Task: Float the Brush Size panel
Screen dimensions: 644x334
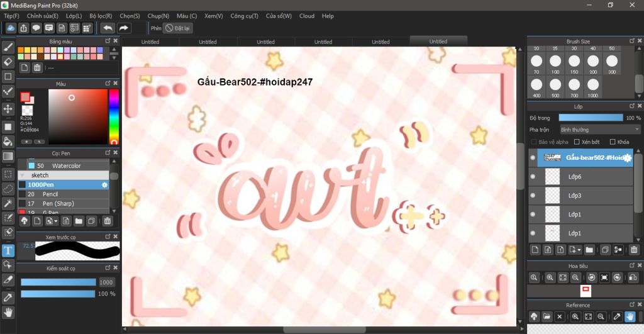Action: [x=632, y=41]
